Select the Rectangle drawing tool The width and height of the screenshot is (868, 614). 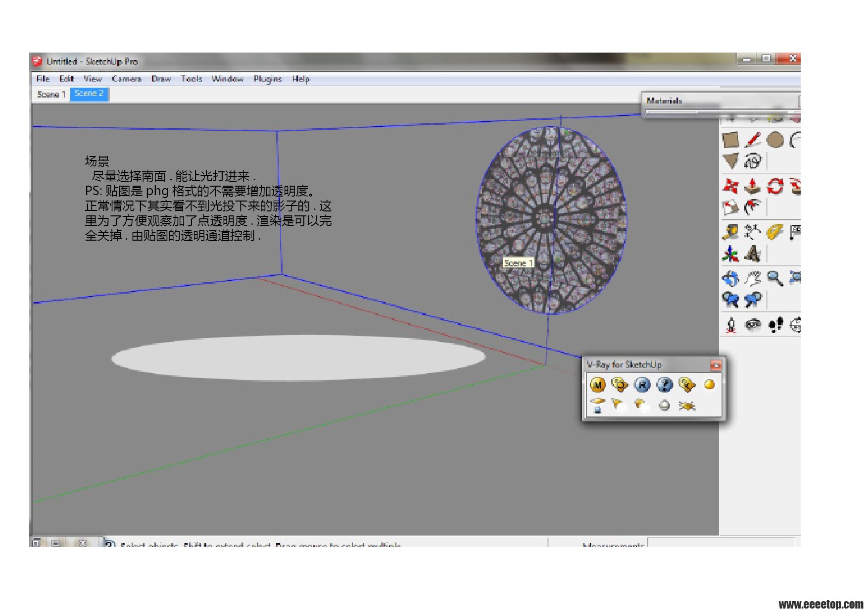(x=730, y=140)
